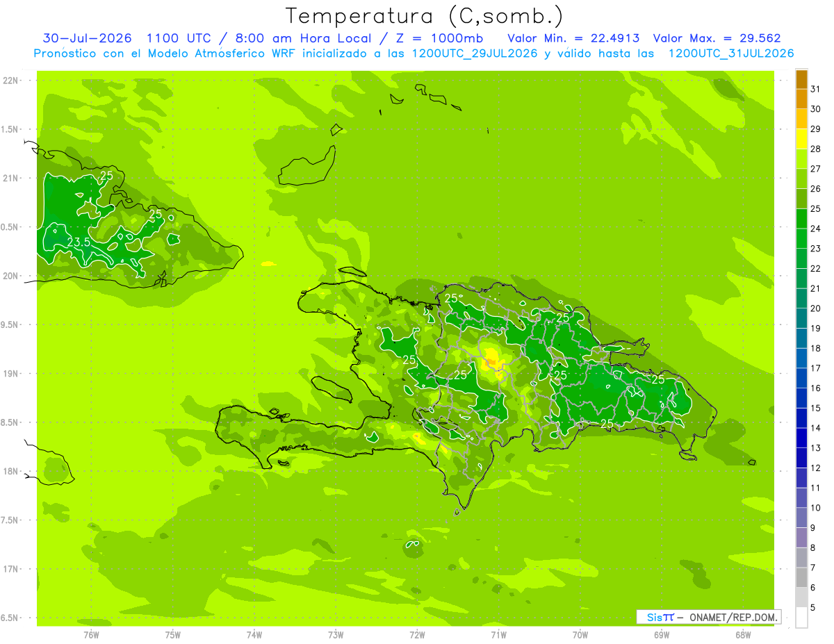Click the 18N latitude axis label
This screenshot has width=834, height=644.
coord(10,471)
